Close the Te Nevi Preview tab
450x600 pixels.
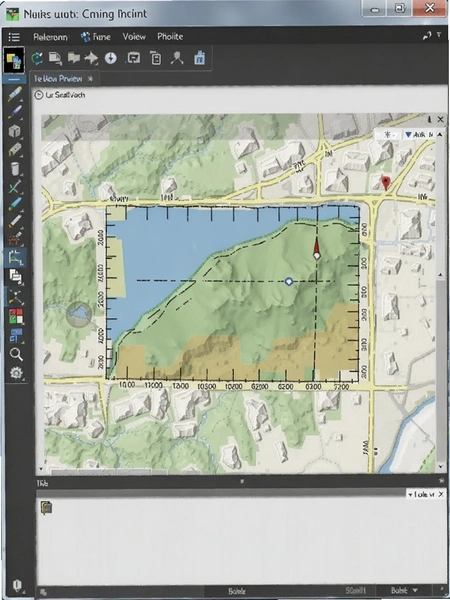pos(90,79)
